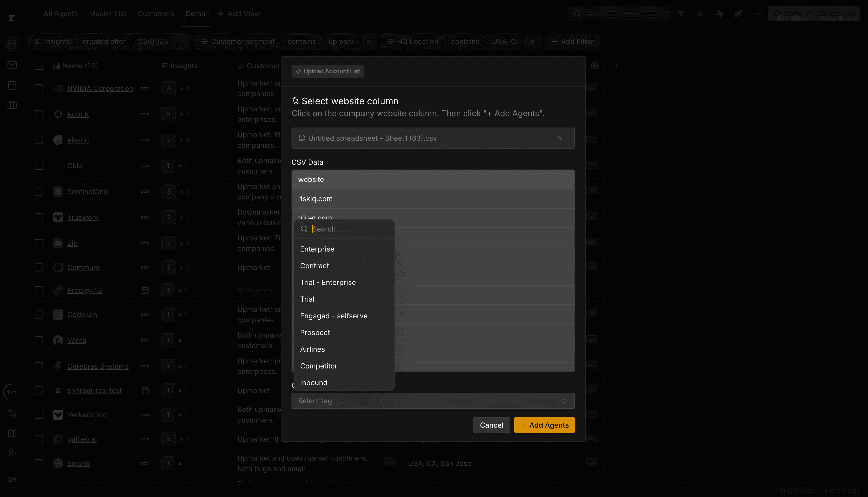Click the briefcase icon in sidebar
Screen dimensions: 868x497
[x=12, y=105]
